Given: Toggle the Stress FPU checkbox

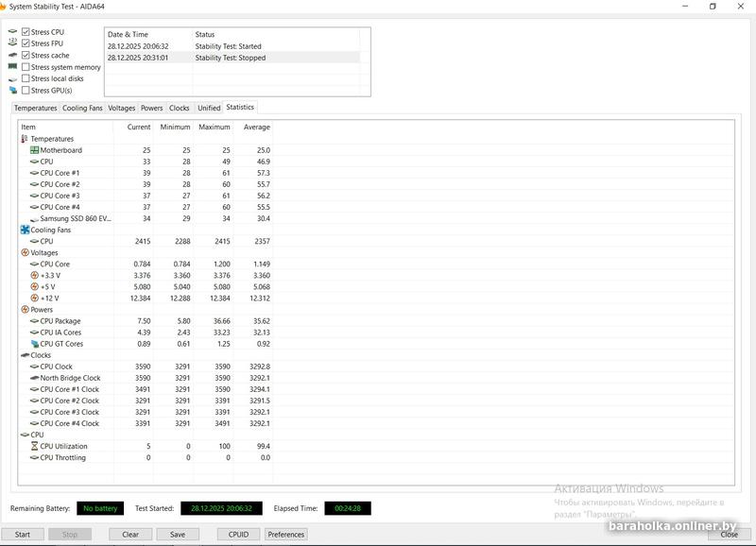Looking at the screenshot, I should [x=26, y=43].
